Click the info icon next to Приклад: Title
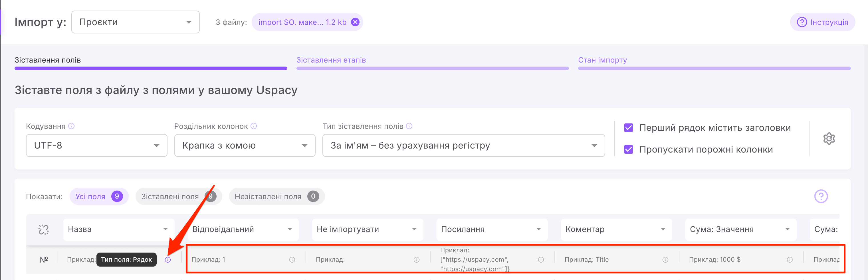 point(665,260)
